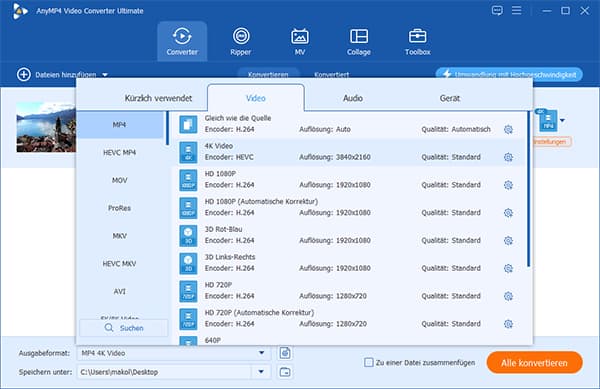This screenshot has width=600, height=389.
Task: Switch to Kürzlich verwendet tab
Action: point(158,98)
